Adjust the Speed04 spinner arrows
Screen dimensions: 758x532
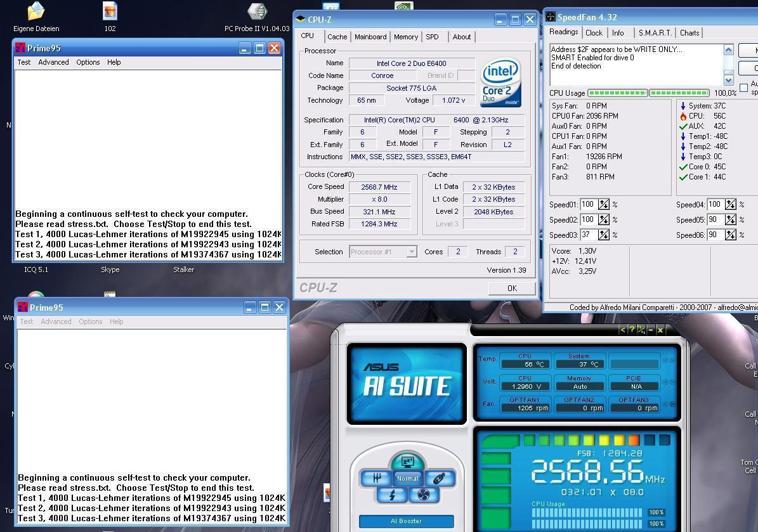pos(731,204)
